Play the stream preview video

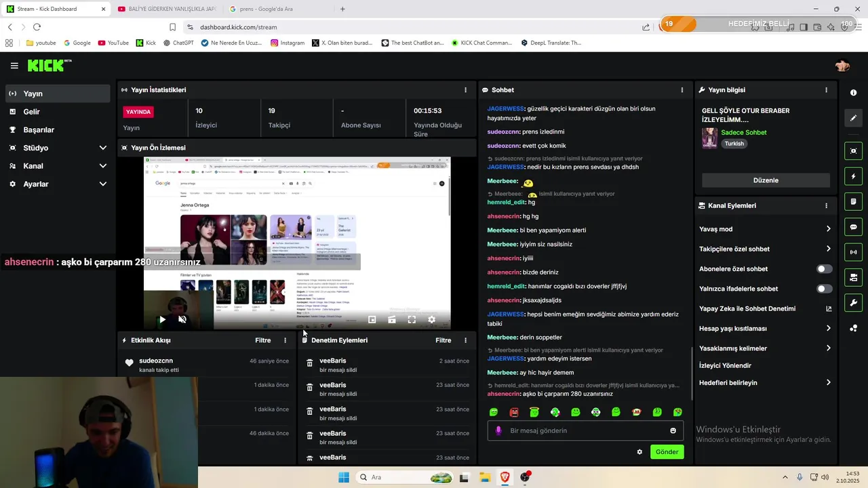tap(162, 319)
